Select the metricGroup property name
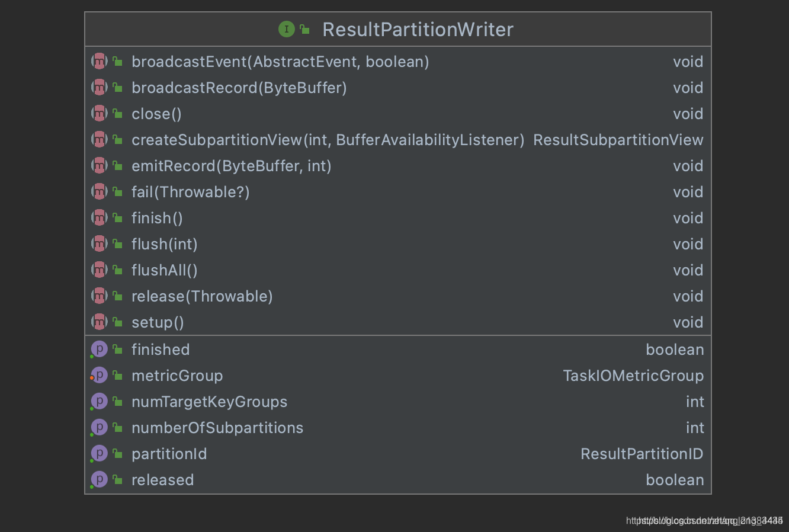This screenshot has width=789, height=532. tap(177, 376)
